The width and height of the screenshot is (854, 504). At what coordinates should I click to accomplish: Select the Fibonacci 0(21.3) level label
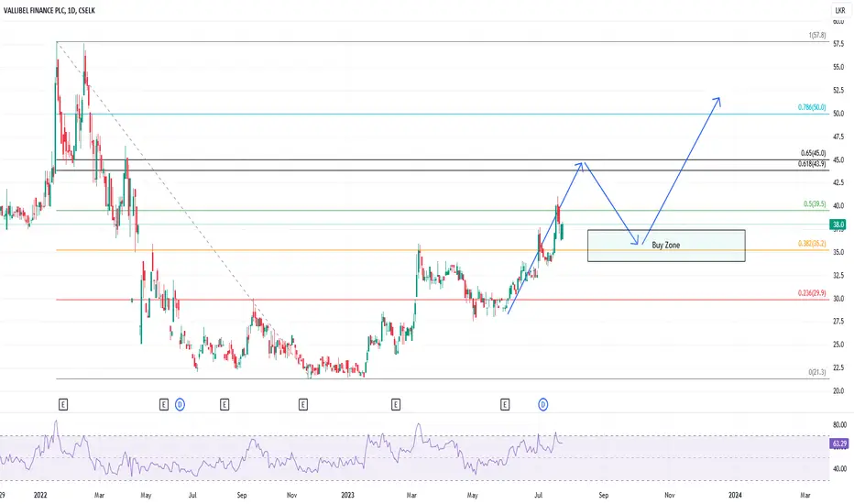pyautogui.click(x=817, y=372)
